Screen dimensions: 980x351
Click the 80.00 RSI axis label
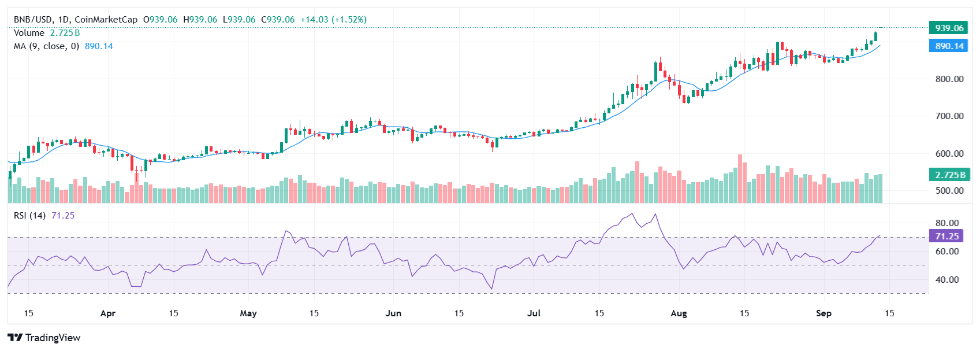(947, 223)
